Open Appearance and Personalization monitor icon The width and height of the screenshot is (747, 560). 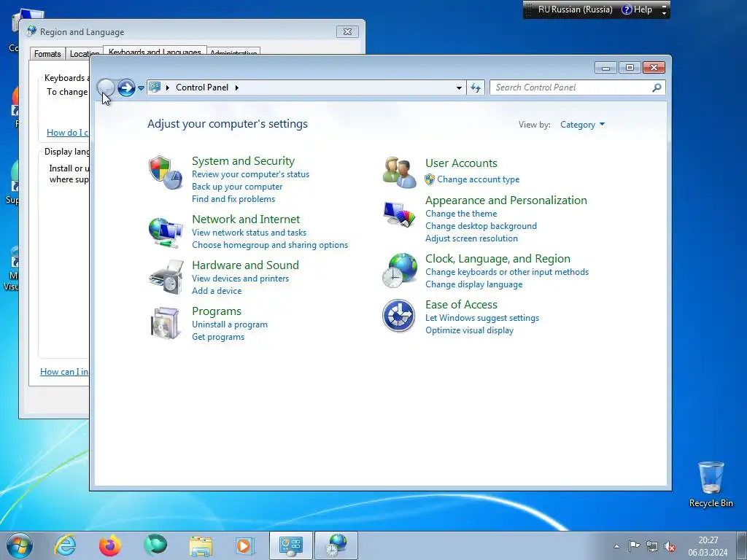click(x=399, y=215)
